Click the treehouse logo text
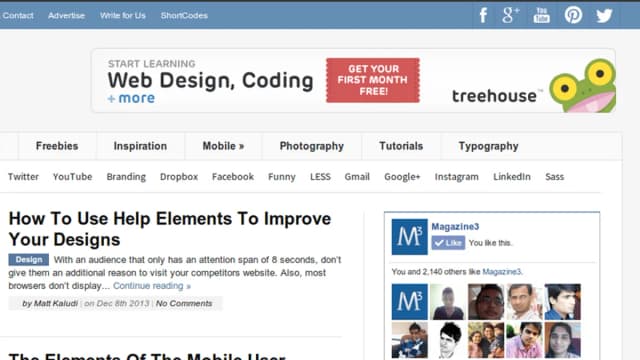The height and width of the screenshot is (360, 640). (495, 96)
